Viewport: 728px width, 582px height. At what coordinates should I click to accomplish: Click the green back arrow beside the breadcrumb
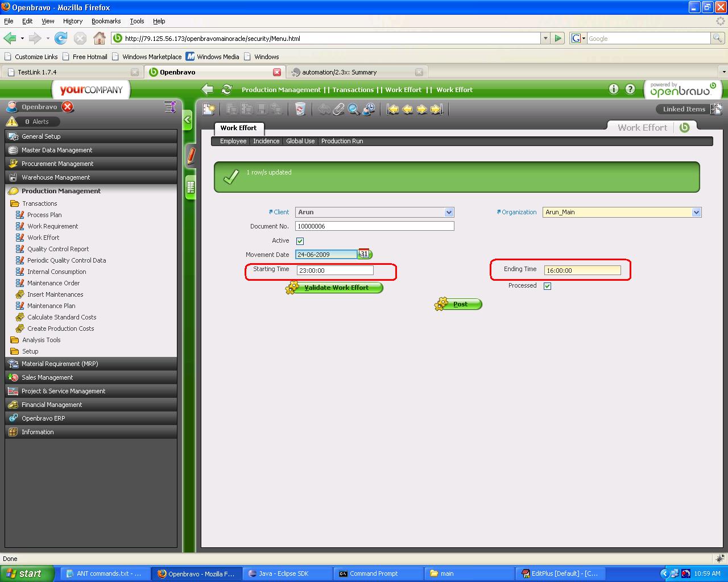(208, 89)
